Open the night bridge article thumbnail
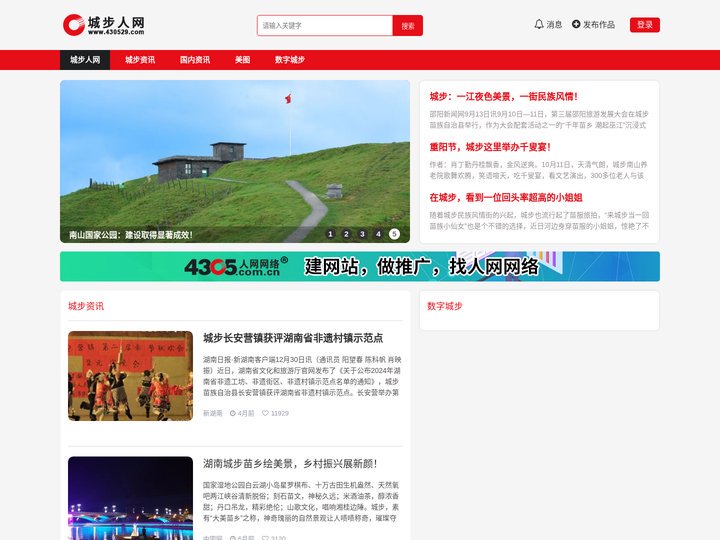The width and height of the screenshot is (720, 540). (x=130, y=498)
